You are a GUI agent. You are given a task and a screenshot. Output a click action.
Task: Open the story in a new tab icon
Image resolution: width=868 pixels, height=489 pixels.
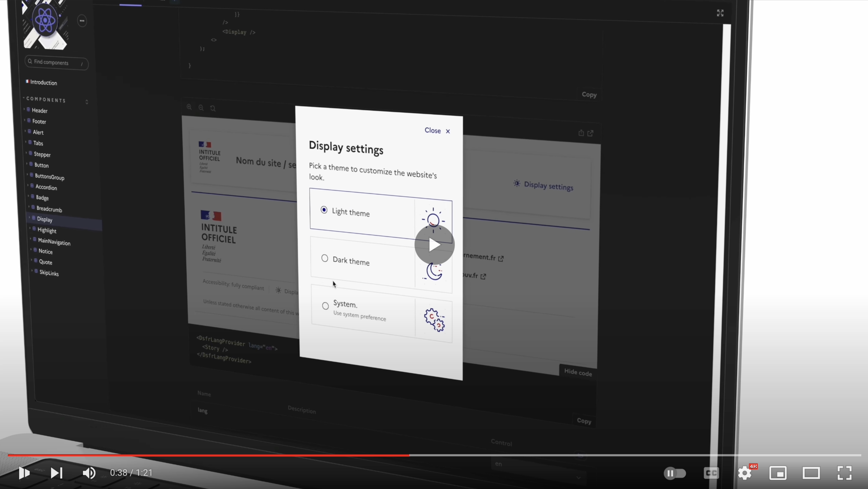(x=590, y=133)
